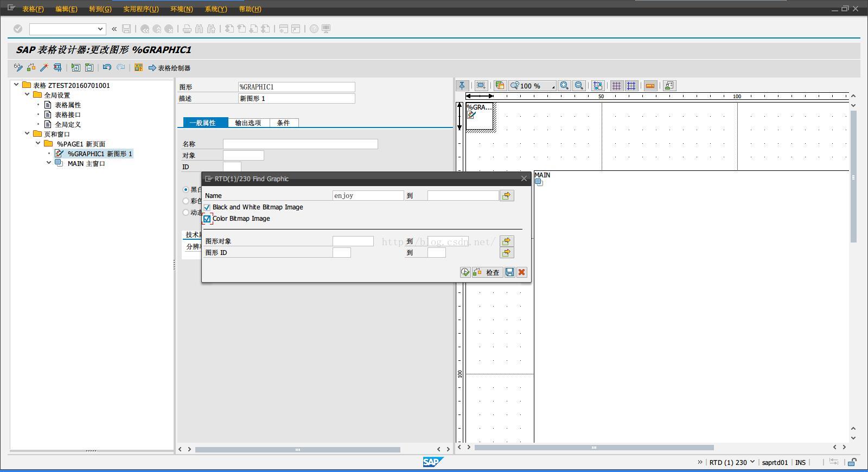
Task: Click the Name upper-limit 到 input field
Action: [x=463, y=195]
